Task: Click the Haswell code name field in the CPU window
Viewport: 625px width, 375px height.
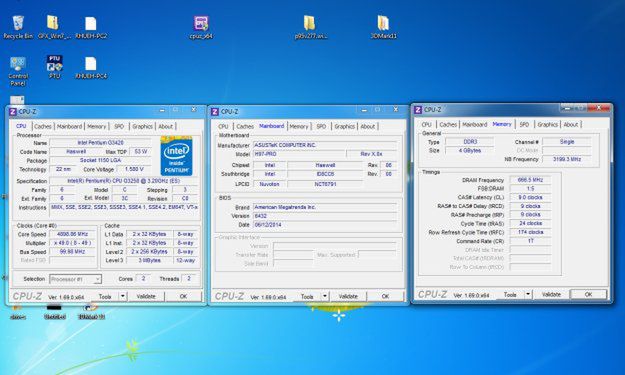Action: pyautogui.click(x=76, y=151)
